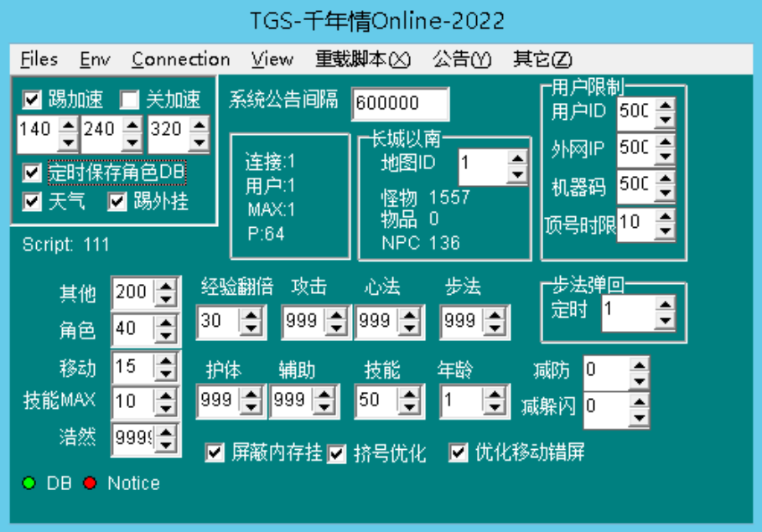762x532 pixels.
Task: Decrease the 技能MAX value with down arrow
Action: [x=167, y=408]
